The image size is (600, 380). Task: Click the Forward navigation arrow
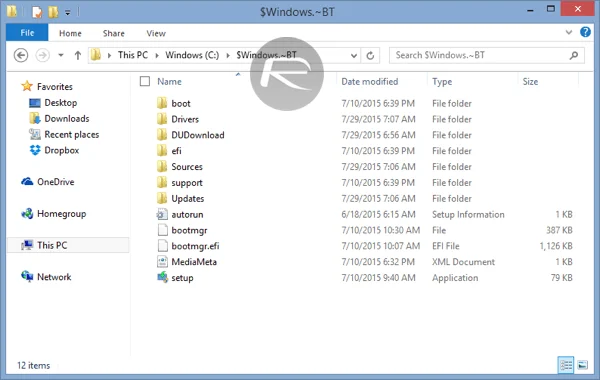[42, 55]
